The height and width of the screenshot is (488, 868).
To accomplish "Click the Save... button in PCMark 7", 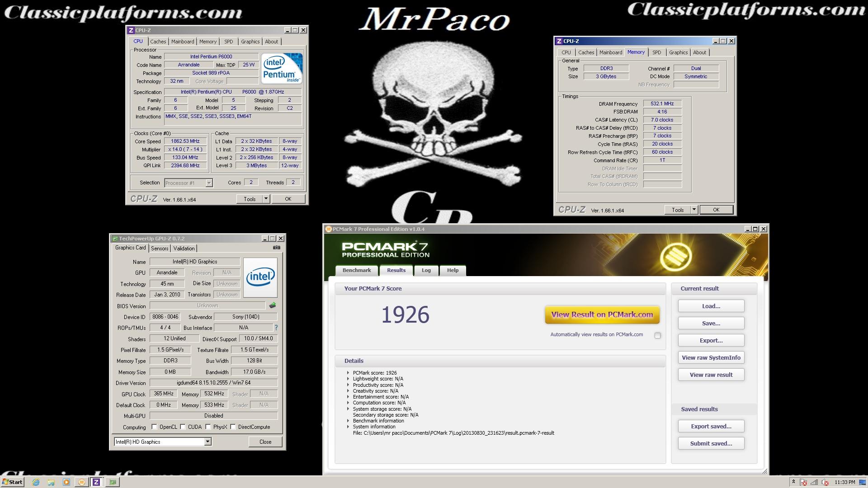I will 711,323.
